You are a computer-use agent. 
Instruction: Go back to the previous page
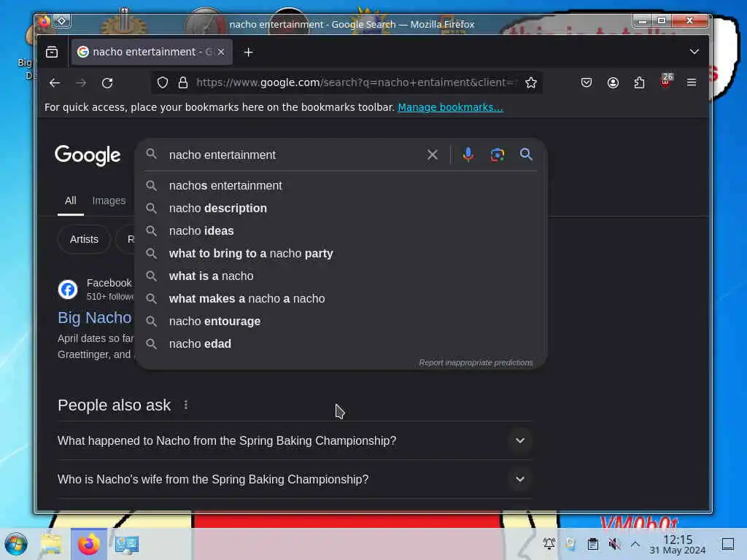pyautogui.click(x=55, y=83)
